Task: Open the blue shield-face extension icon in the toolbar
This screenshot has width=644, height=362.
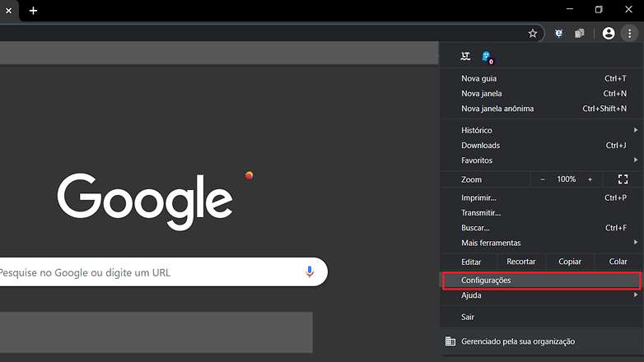Action: pyautogui.click(x=558, y=33)
